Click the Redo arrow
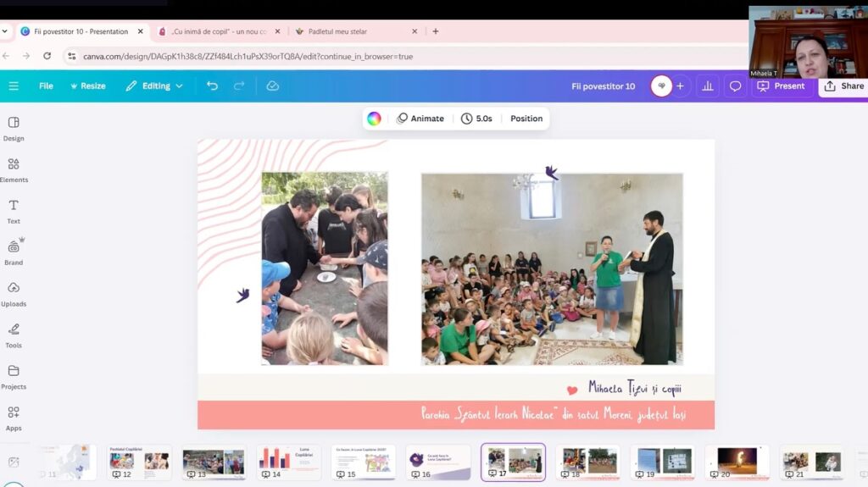This screenshot has width=868, height=487. click(239, 86)
